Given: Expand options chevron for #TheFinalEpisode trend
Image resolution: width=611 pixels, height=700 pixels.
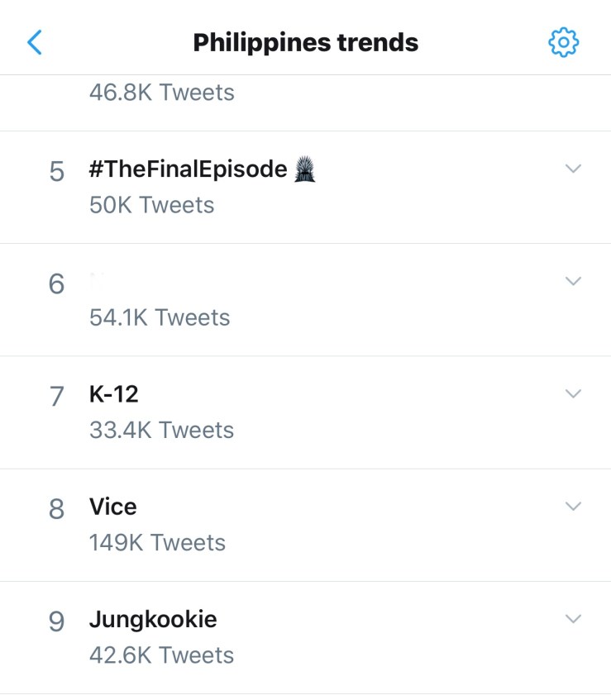Looking at the screenshot, I should (x=573, y=169).
